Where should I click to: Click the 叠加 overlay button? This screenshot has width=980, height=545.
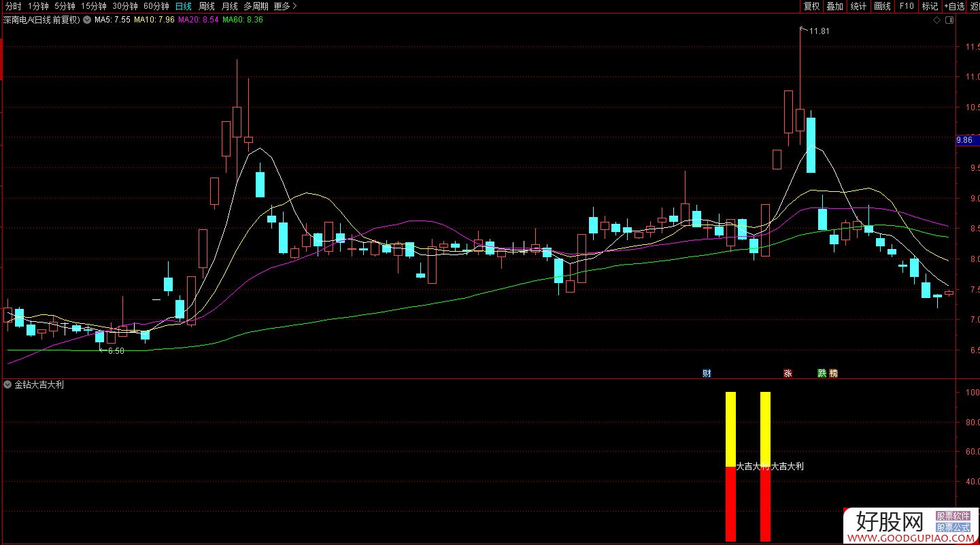click(x=834, y=6)
